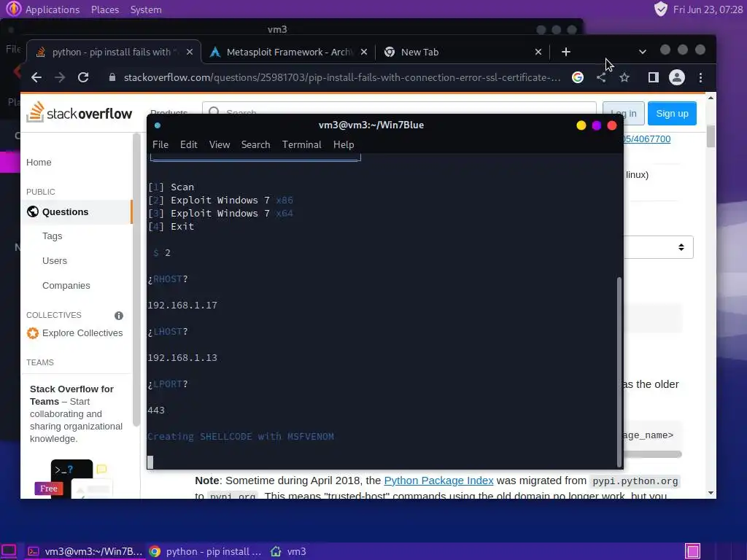Click the 'Creating SHELLCODE with MSFVENOM' line
This screenshot has height=560, width=747.
241,437
